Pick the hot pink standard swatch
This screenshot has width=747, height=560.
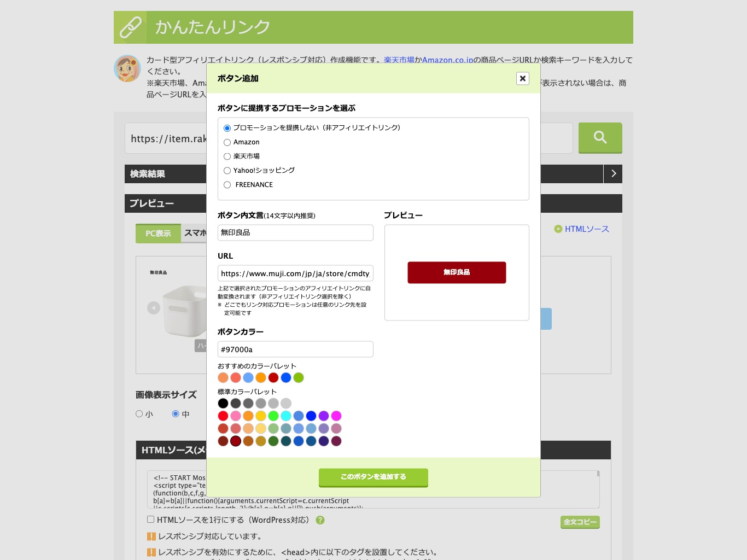tap(236, 416)
